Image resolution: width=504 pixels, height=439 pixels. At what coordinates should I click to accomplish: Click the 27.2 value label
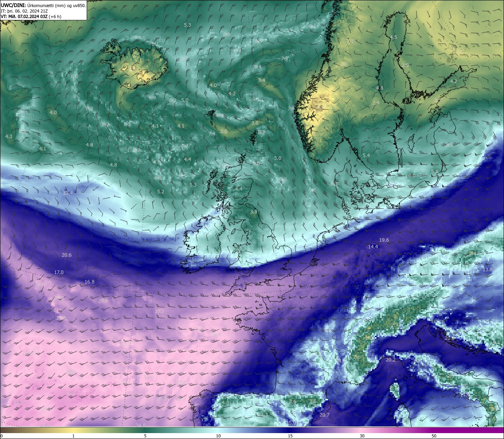[x=159, y=311]
